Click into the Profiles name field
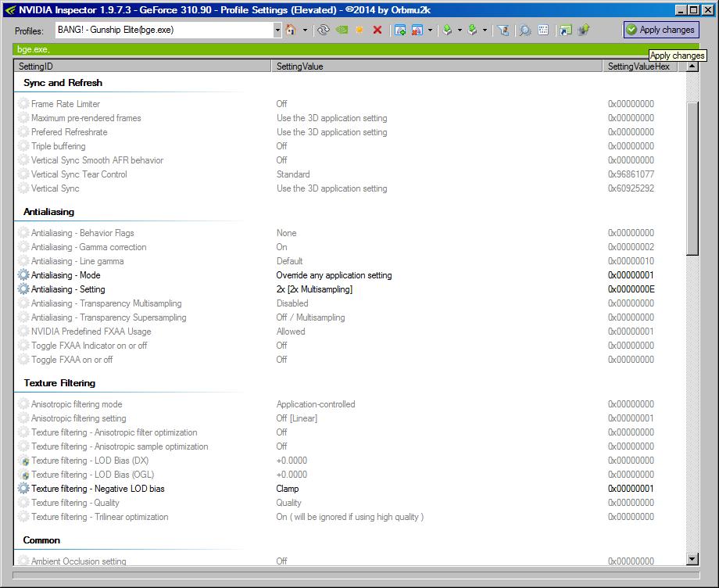Image resolution: width=719 pixels, height=588 pixels. pyautogui.click(x=165, y=30)
